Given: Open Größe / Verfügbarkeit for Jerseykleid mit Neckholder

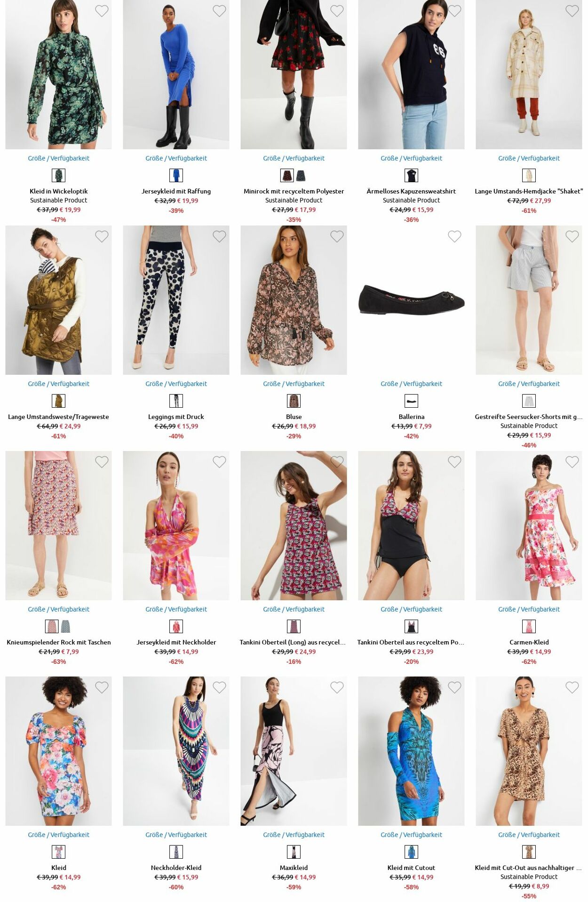Looking at the screenshot, I should pos(176,609).
